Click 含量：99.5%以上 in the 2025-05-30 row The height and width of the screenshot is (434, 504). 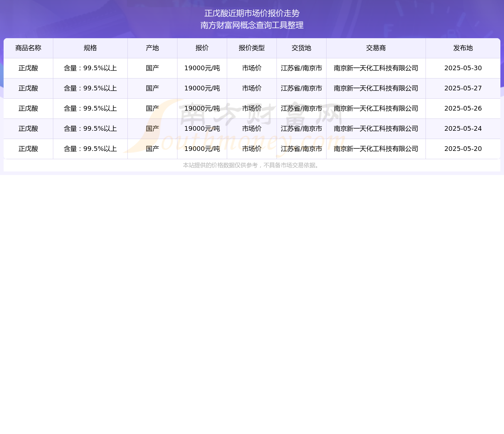pyautogui.click(x=90, y=68)
